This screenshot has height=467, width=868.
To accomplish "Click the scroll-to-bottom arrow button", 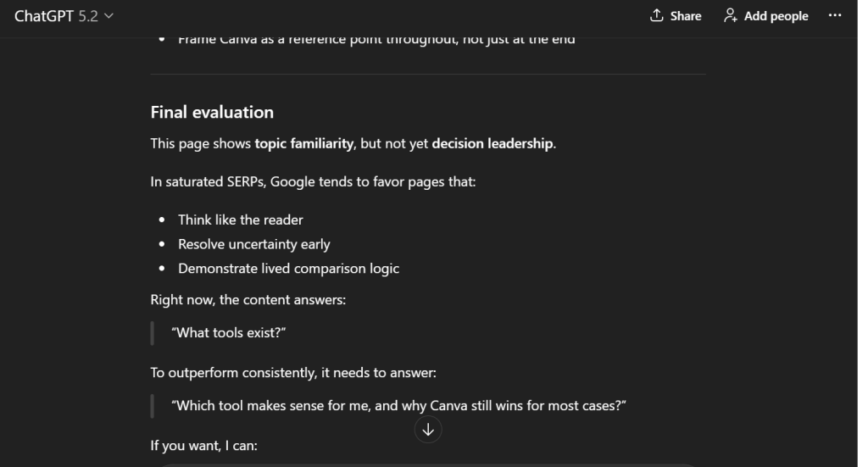I will click(x=428, y=430).
